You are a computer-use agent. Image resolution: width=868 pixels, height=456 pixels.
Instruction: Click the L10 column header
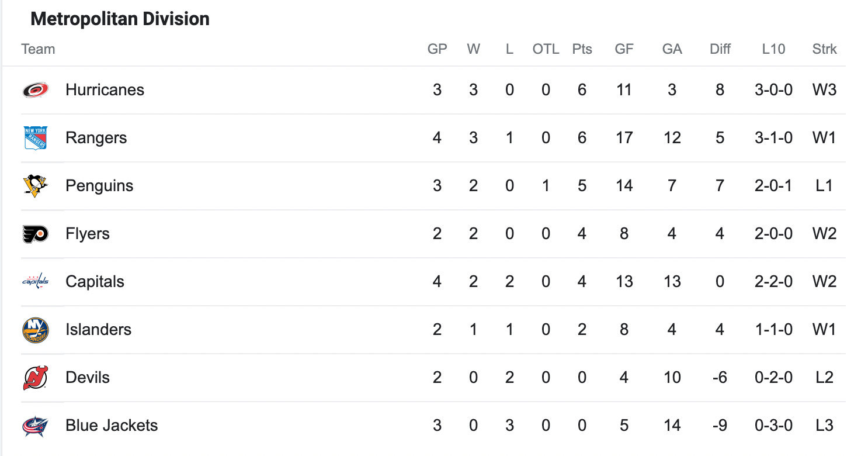pos(773,49)
